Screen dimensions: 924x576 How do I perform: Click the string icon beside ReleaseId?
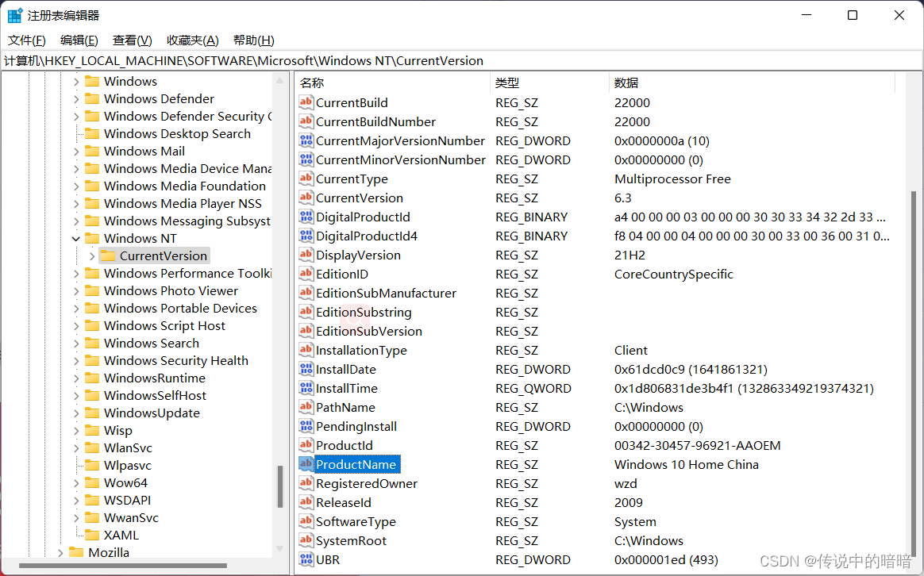click(x=306, y=502)
